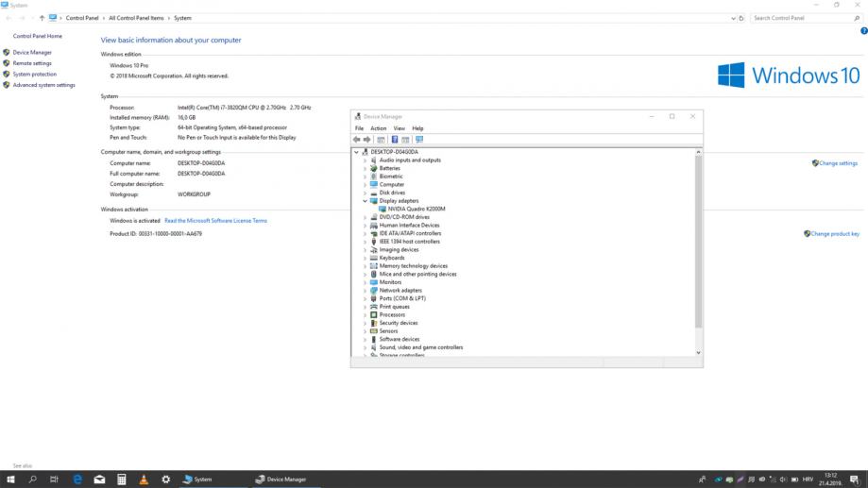
Task: Select Mice and other pointing devices row
Action: point(417,274)
